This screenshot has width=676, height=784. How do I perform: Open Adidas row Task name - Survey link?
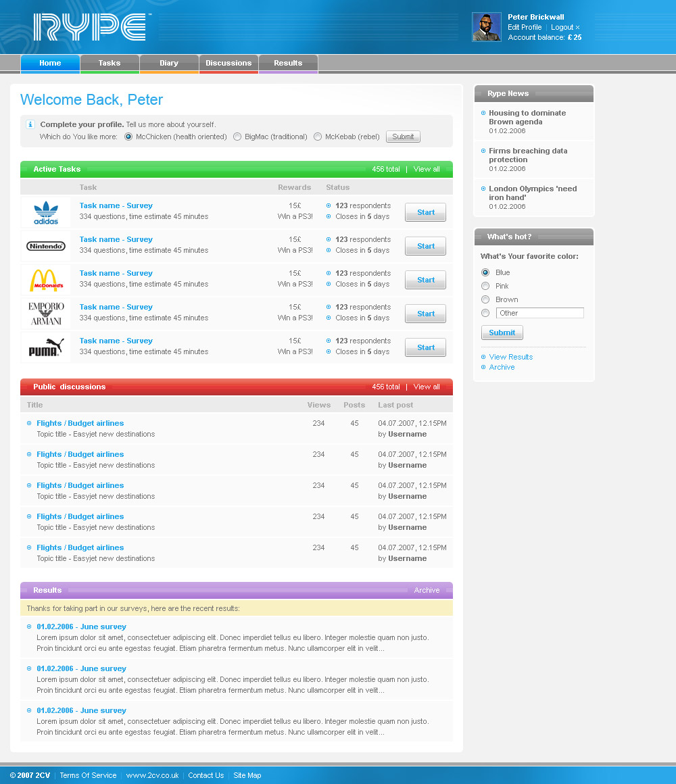click(116, 206)
